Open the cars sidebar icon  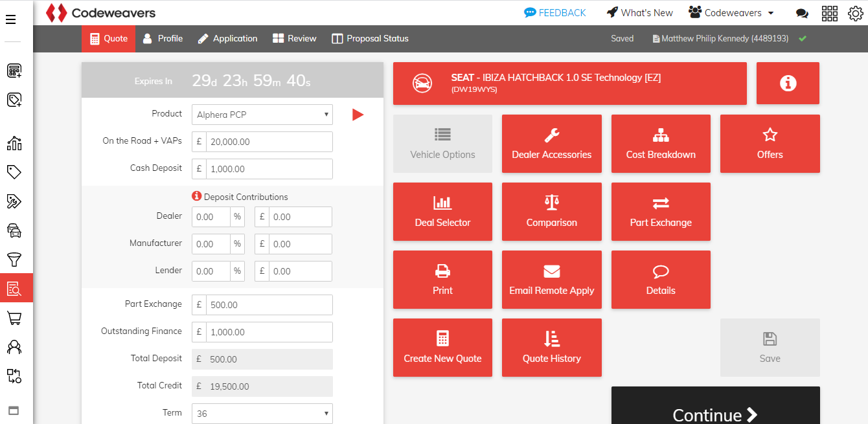pyautogui.click(x=14, y=230)
